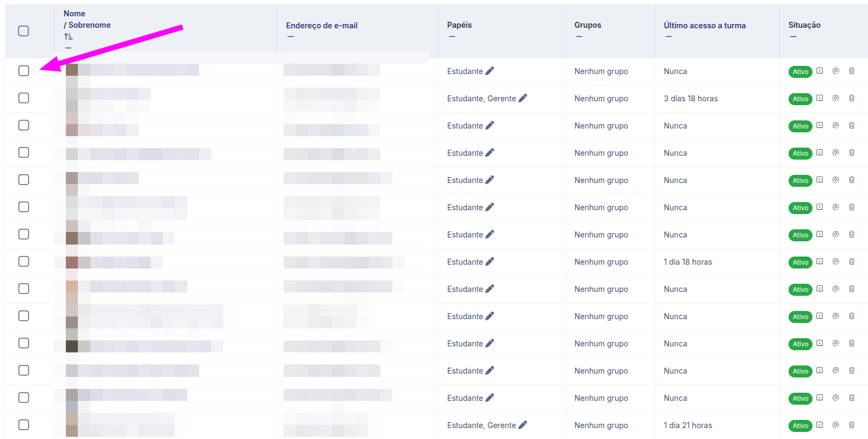
Task: Click the edit-roles pencil in the first participant row
Action: click(490, 71)
